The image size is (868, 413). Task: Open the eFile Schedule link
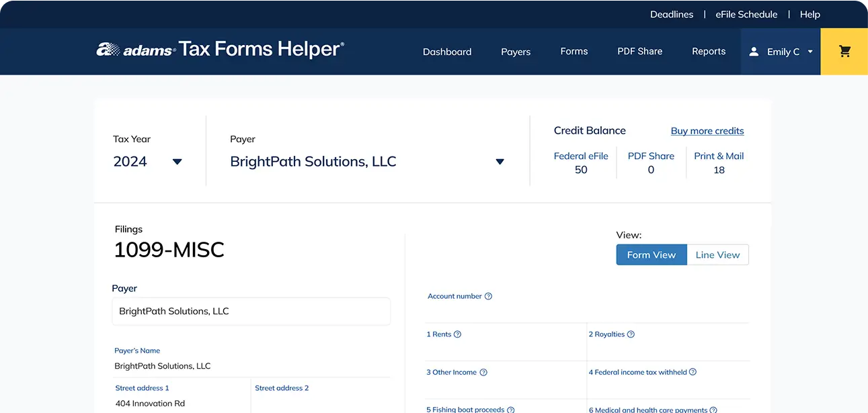[746, 14]
